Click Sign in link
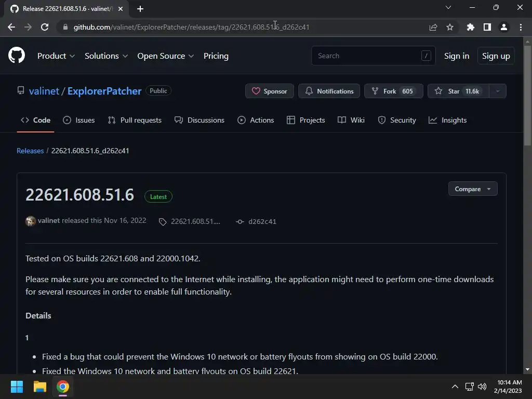The height and width of the screenshot is (399, 532). tap(457, 56)
